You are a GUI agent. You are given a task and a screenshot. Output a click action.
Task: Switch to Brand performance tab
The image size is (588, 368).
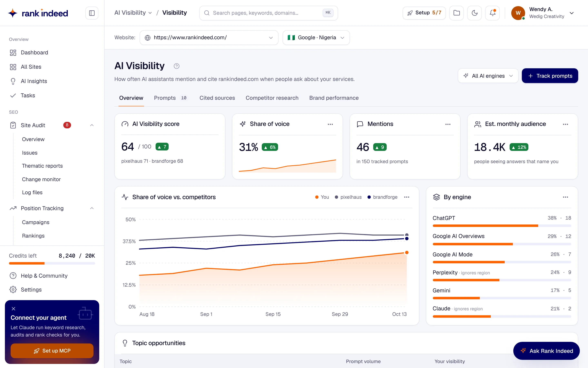click(x=334, y=98)
